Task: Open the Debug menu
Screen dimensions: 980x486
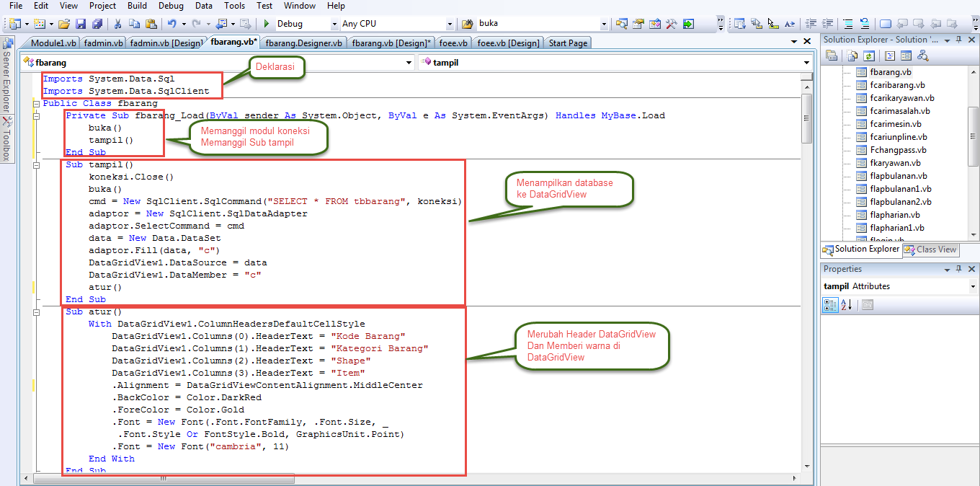Action: coord(171,6)
